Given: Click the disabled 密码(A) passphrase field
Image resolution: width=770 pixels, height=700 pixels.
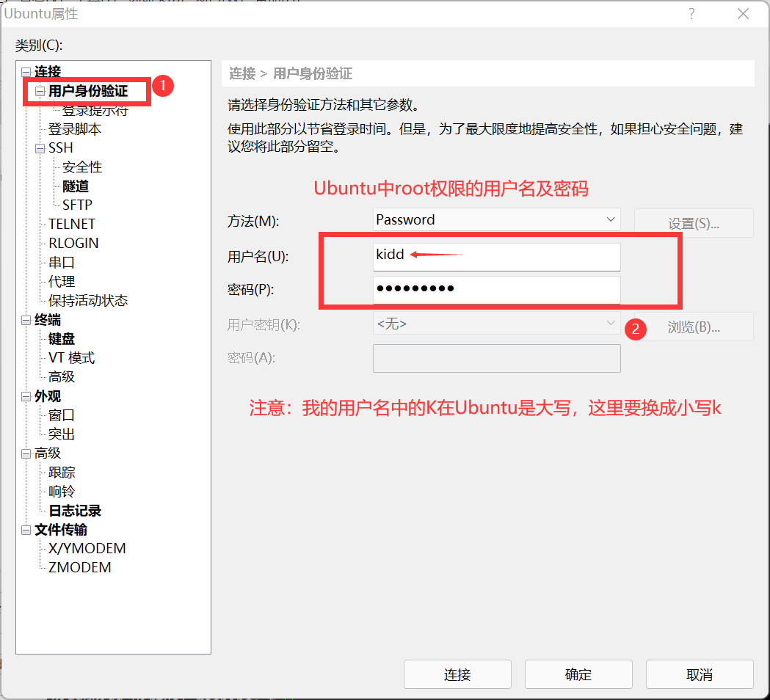Looking at the screenshot, I should 496,358.
